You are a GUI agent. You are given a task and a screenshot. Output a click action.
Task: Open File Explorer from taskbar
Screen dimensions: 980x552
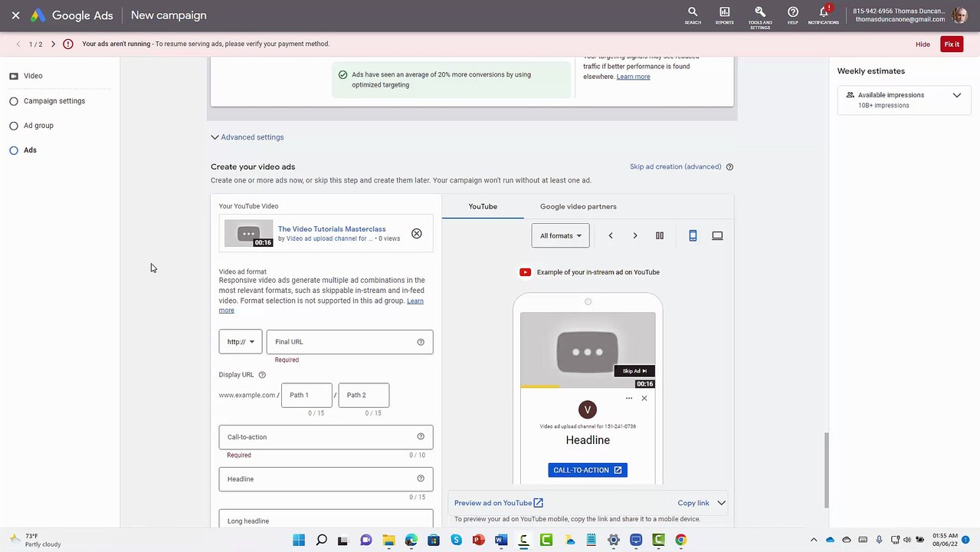click(x=388, y=540)
